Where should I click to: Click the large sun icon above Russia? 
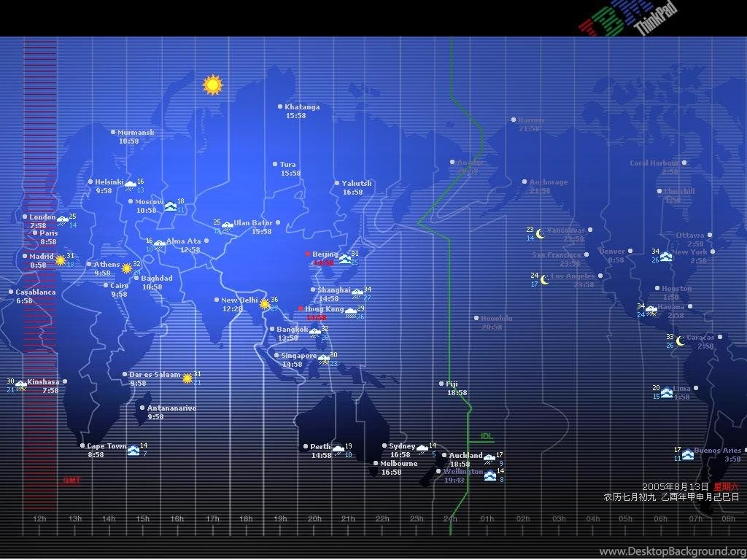212,85
